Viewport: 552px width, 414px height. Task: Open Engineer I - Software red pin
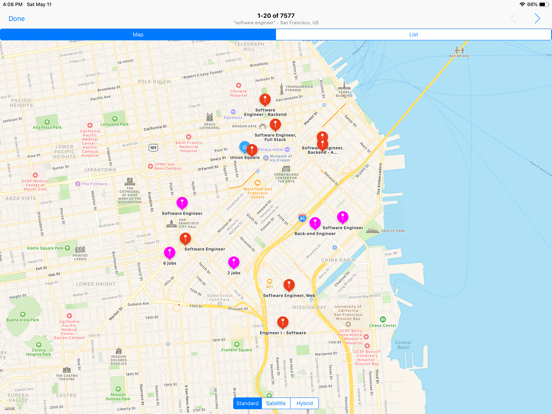283,322
